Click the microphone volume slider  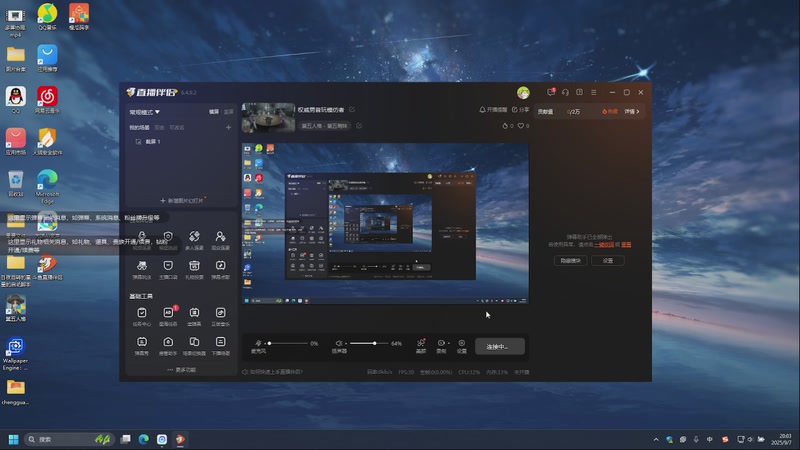point(288,343)
